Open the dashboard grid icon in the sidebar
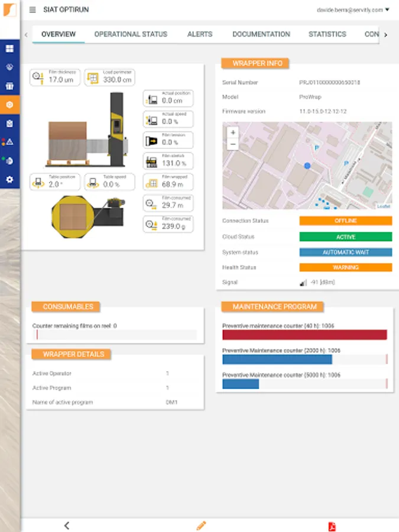The image size is (399, 532). click(x=9, y=48)
